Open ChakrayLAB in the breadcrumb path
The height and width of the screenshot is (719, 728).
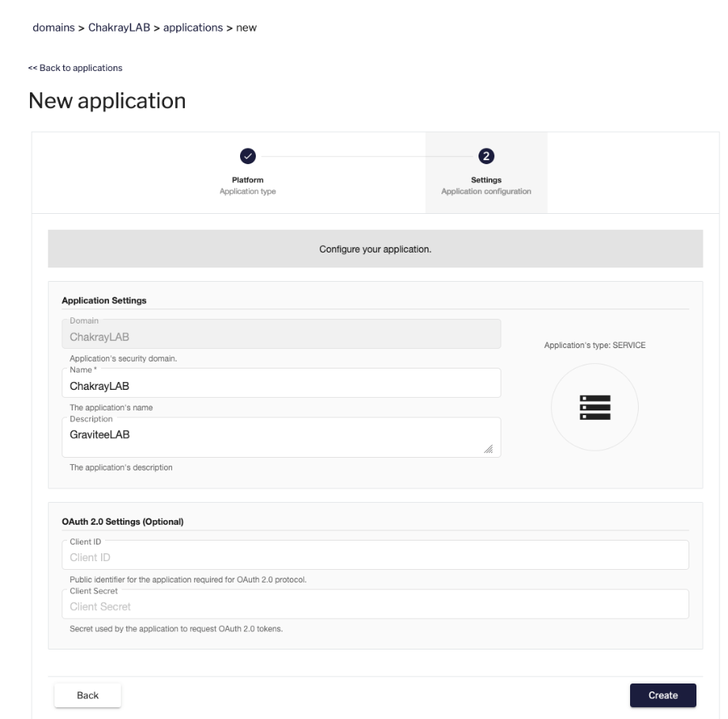point(128,28)
